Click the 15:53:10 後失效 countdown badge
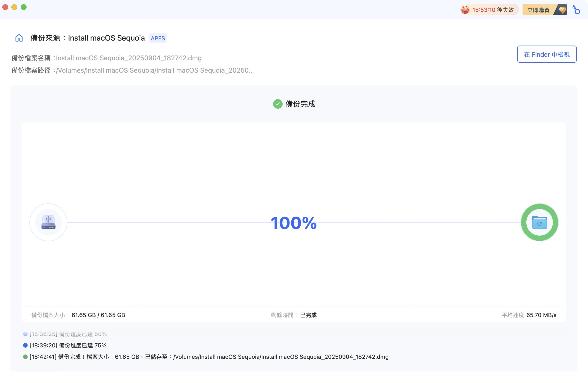Screen dimensions: 588x383 pos(489,10)
